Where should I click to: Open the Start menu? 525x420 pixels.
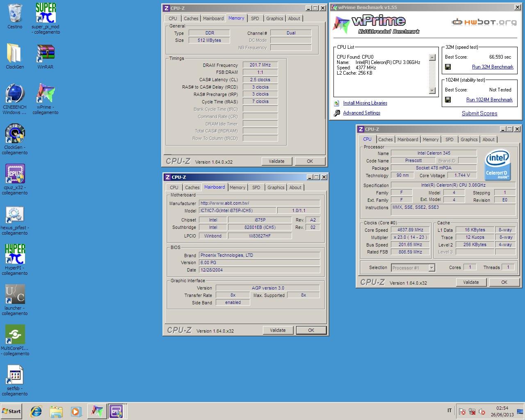click(x=11, y=411)
